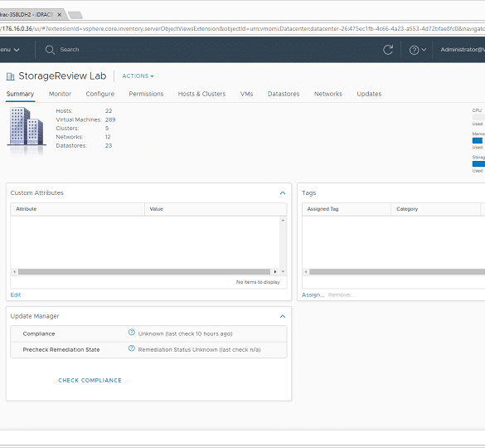485x448 pixels.
Task: Click the Clusters count 5
Action: click(107, 128)
